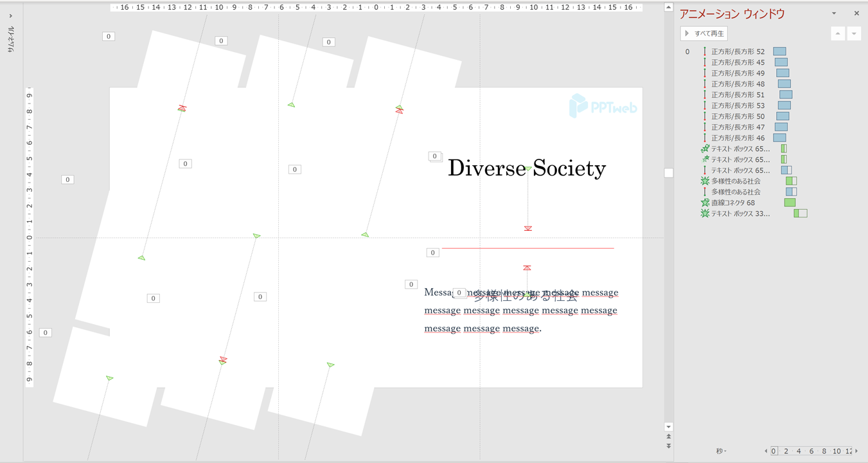Go to previous slide with double-up arrow
Image resolution: width=868 pixels, height=463 pixels.
[x=669, y=437]
